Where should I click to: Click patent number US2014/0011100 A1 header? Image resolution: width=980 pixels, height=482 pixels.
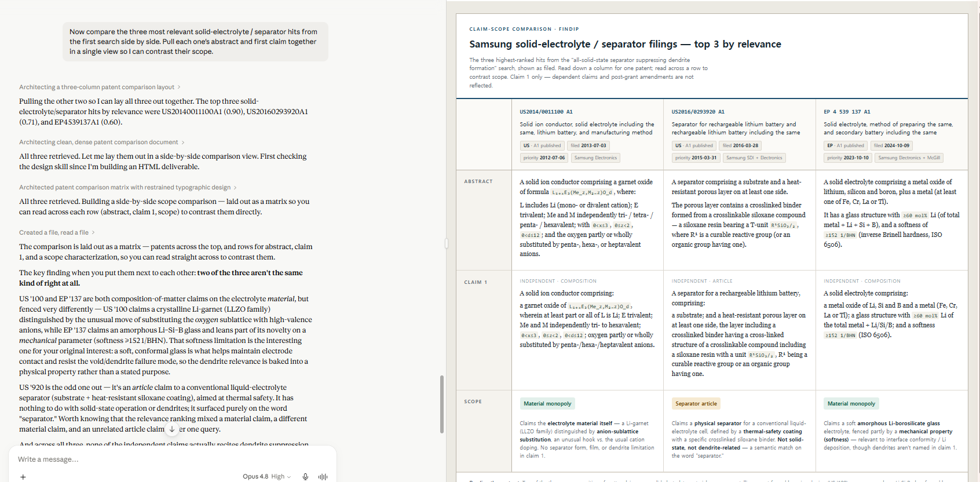tap(546, 112)
